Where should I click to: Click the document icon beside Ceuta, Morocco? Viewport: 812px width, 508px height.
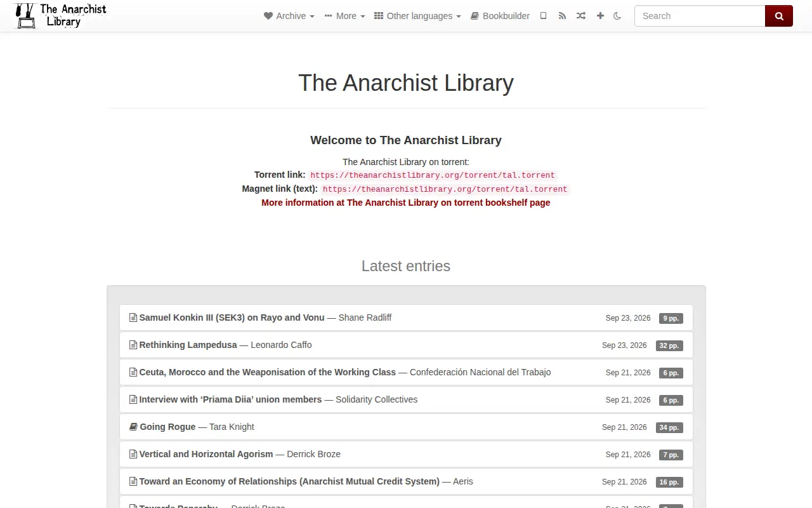[133, 372]
